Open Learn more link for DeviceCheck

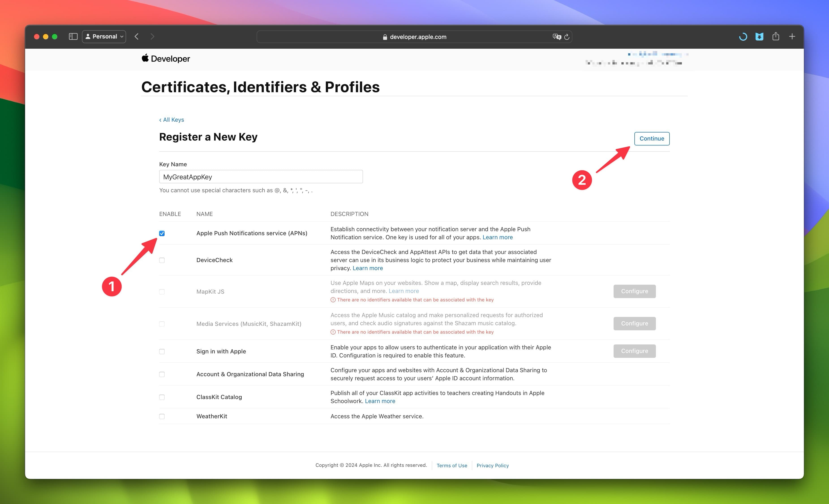click(368, 268)
